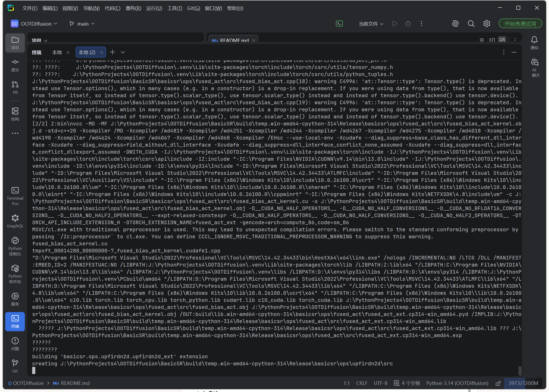Click the Search Everywhere magnifier icon

coord(471,24)
